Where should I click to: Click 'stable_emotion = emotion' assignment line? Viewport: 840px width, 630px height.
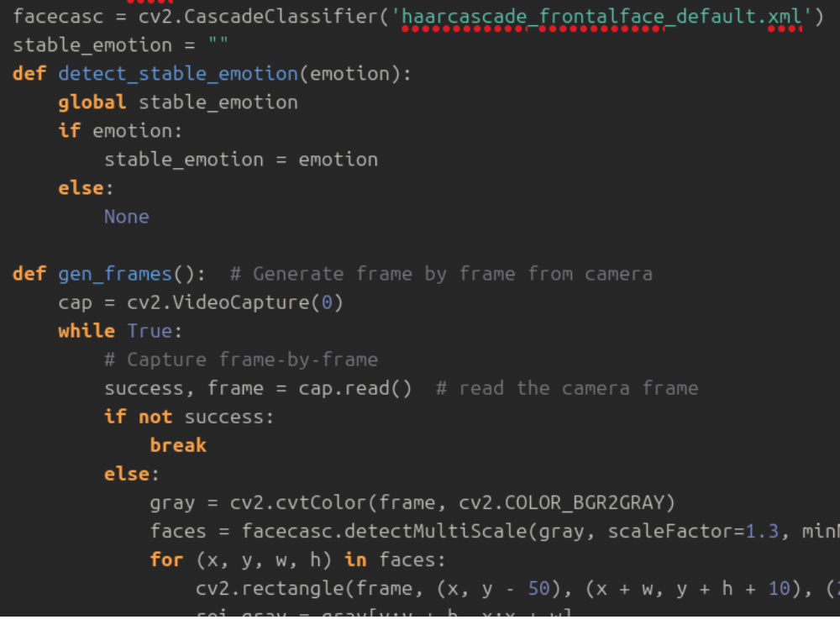pyautogui.click(x=241, y=160)
